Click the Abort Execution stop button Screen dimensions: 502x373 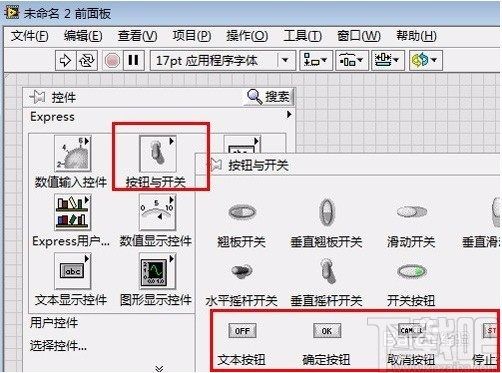coord(112,61)
